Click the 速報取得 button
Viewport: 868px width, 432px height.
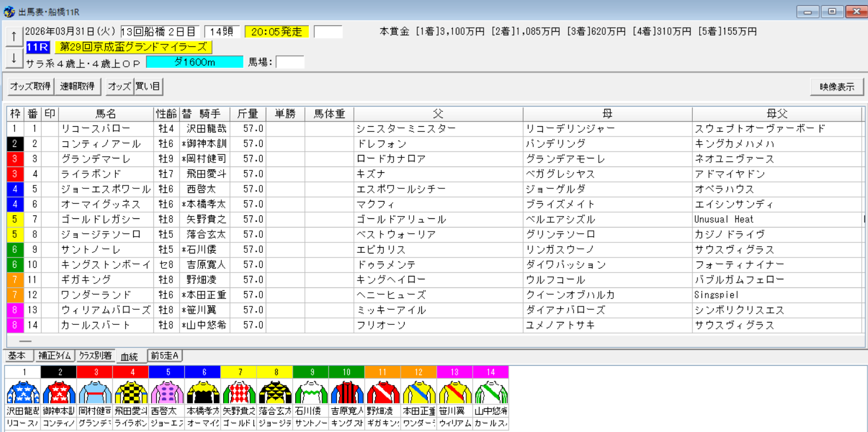[x=77, y=86]
